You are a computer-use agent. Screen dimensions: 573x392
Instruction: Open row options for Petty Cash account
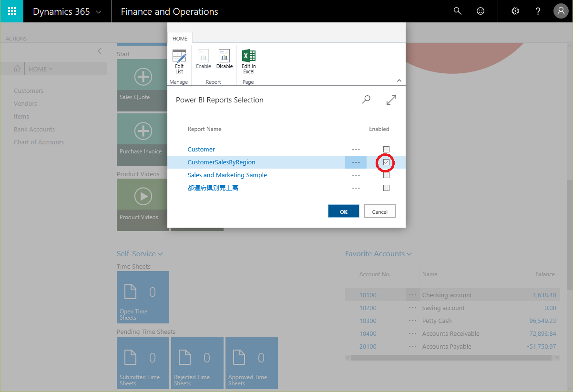[x=413, y=321]
